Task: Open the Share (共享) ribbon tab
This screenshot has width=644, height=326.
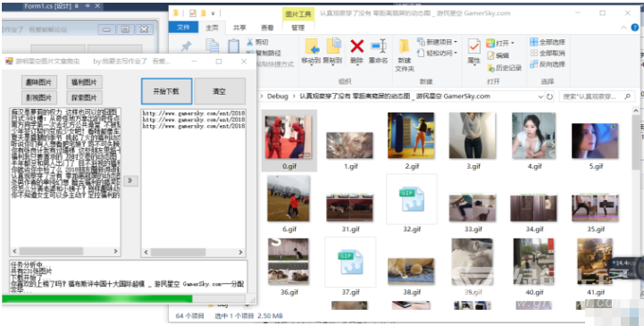Action: (239, 28)
